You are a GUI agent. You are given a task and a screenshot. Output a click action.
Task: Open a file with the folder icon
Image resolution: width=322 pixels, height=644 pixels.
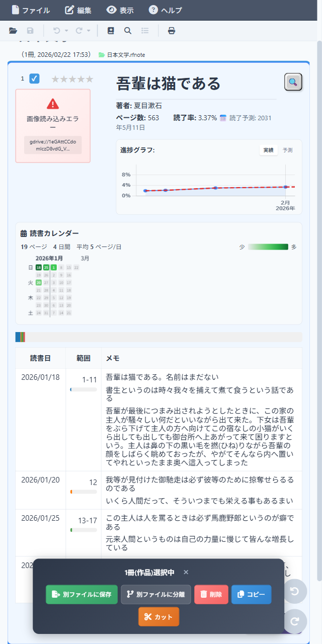pyautogui.click(x=14, y=31)
